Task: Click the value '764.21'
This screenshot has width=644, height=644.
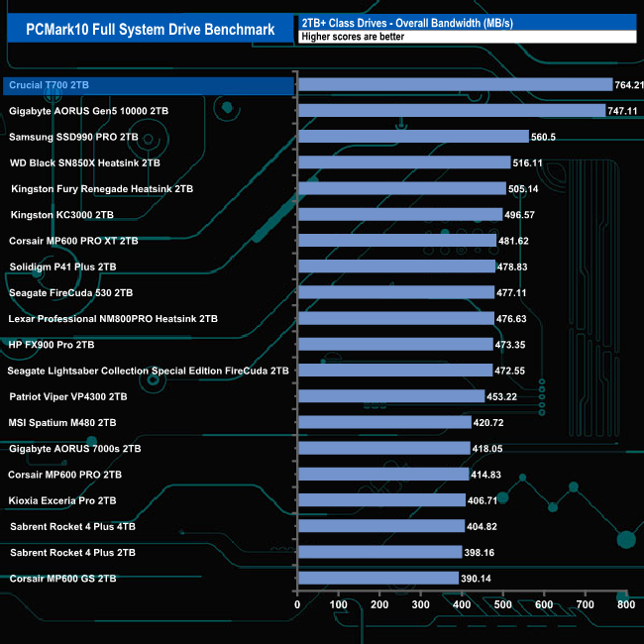Action: coord(629,85)
